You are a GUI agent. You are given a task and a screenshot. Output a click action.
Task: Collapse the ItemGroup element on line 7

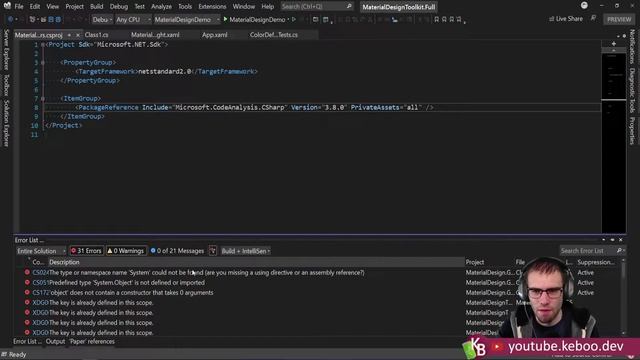pyautogui.click(x=43, y=98)
